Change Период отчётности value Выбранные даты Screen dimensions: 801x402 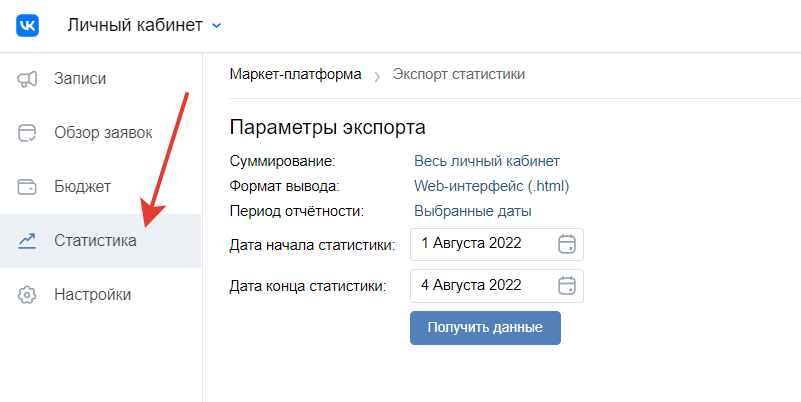(473, 211)
